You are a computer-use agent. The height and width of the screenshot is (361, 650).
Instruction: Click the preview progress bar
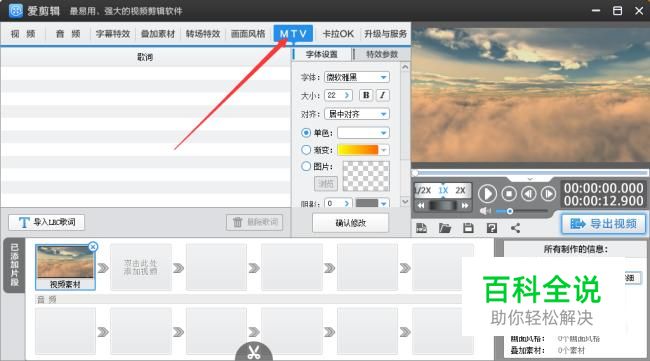coord(530,172)
